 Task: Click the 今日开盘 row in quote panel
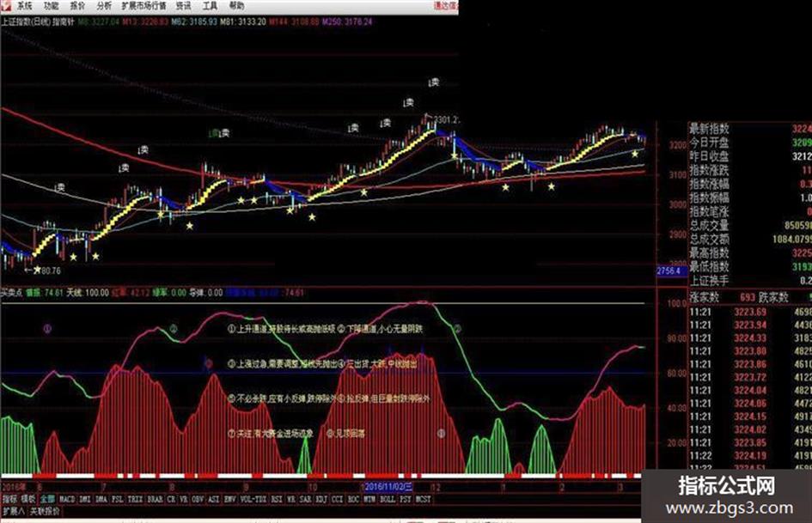click(x=750, y=143)
